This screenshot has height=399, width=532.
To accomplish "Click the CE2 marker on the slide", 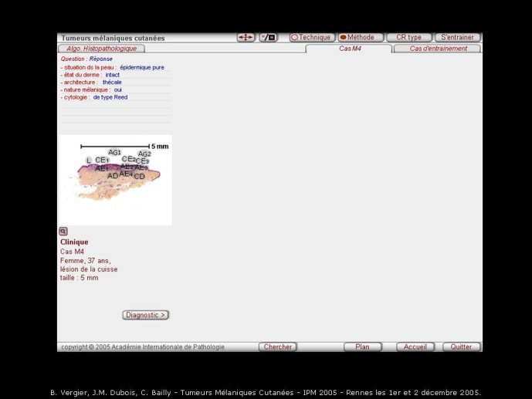I will pos(129,159).
